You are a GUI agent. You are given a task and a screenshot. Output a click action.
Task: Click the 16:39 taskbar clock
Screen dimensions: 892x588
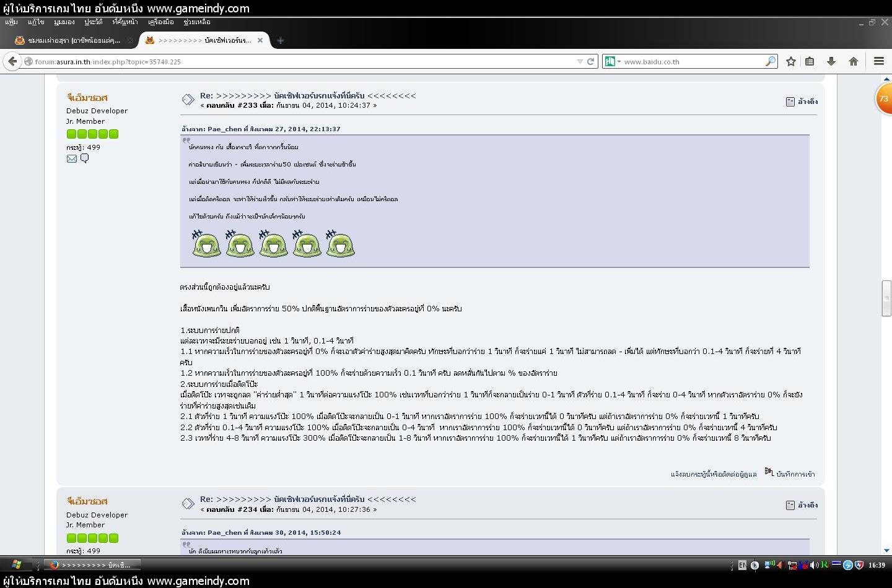pos(877,564)
